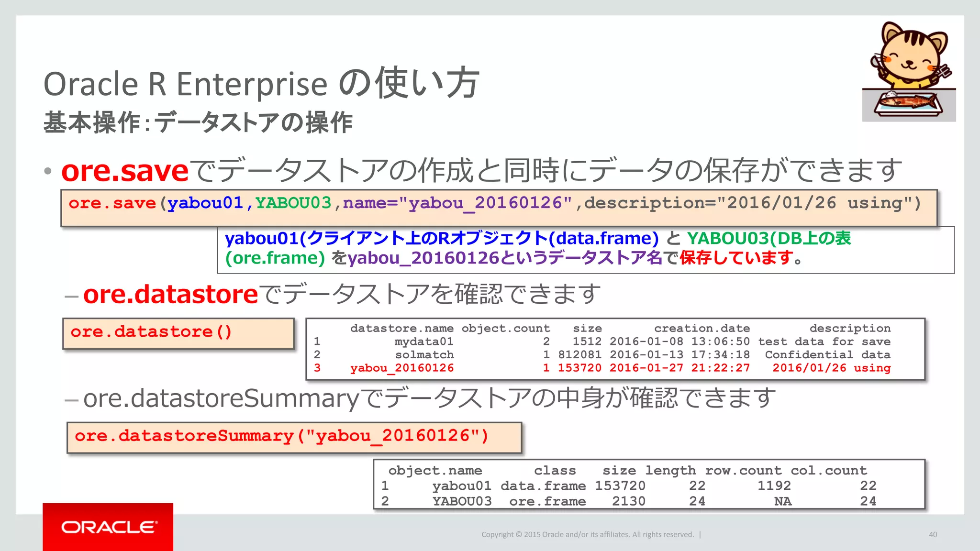Viewport: 980px width, 551px height.
Task: Click the 'mydata01' datastore row name
Action: coord(424,342)
